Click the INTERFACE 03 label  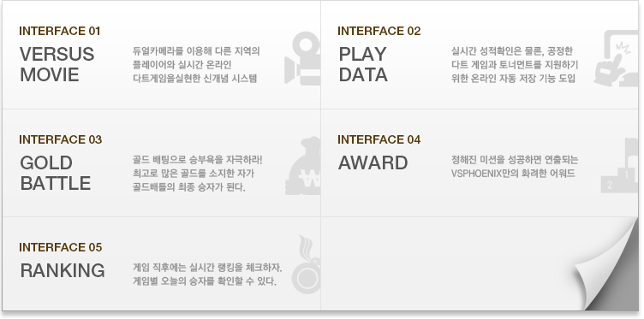tap(60, 139)
